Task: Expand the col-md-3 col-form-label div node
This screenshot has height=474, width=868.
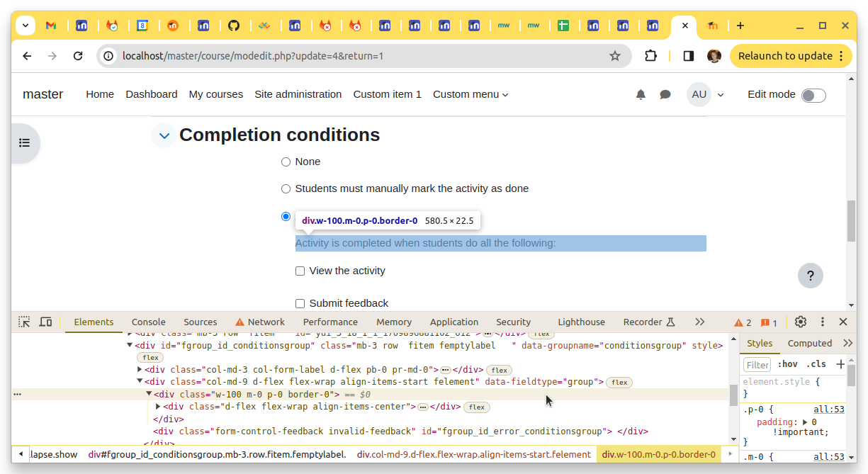Action: click(x=140, y=370)
